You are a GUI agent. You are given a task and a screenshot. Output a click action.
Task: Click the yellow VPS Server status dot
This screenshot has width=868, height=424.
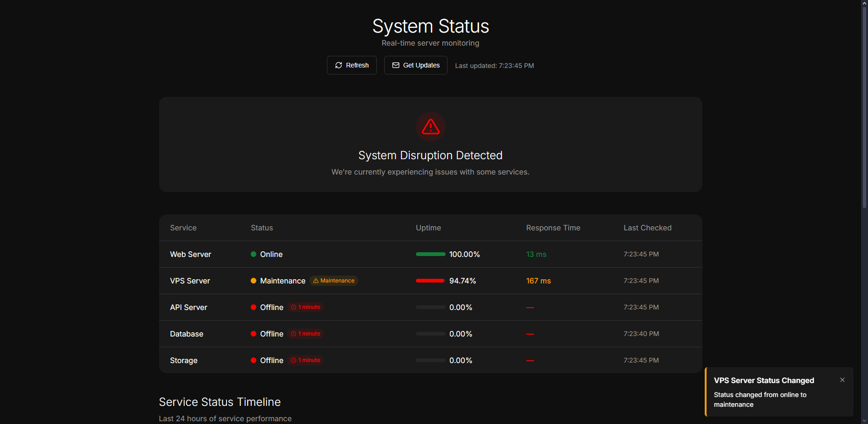(254, 281)
